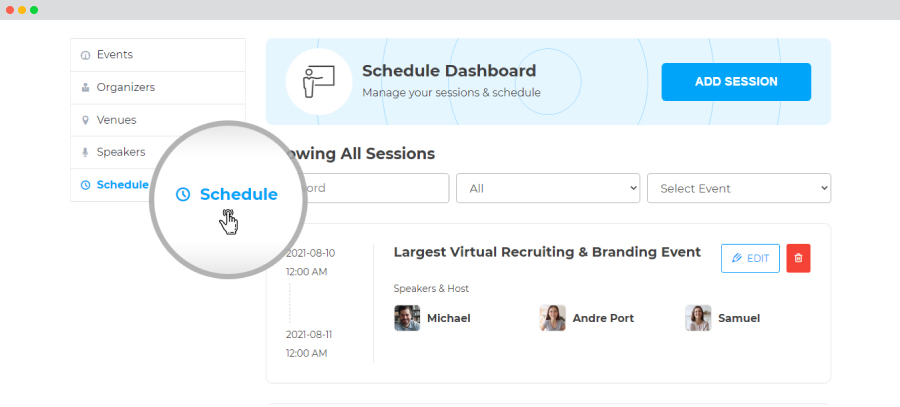
Task: Click the clock icon in magnified Schedule
Action: (x=183, y=195)
